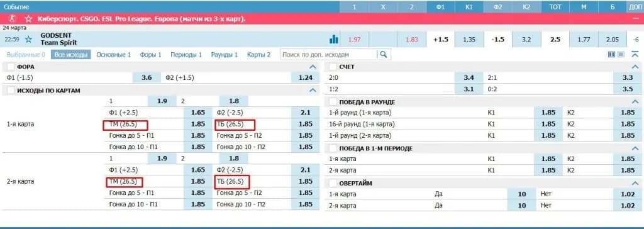Screen dimensions: 644x229
Task: Select Ф1 (-1.5) odds 3.6
Action: (147, 78)
